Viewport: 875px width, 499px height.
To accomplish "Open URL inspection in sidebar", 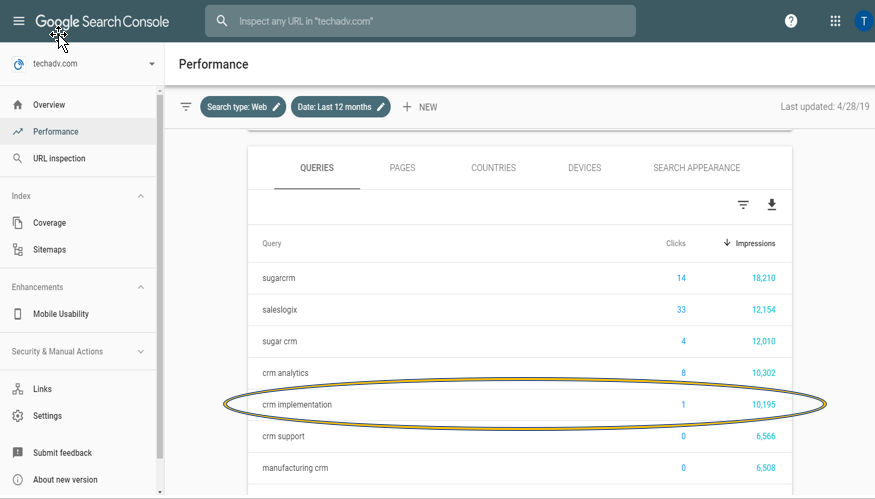I will (59, 158).
